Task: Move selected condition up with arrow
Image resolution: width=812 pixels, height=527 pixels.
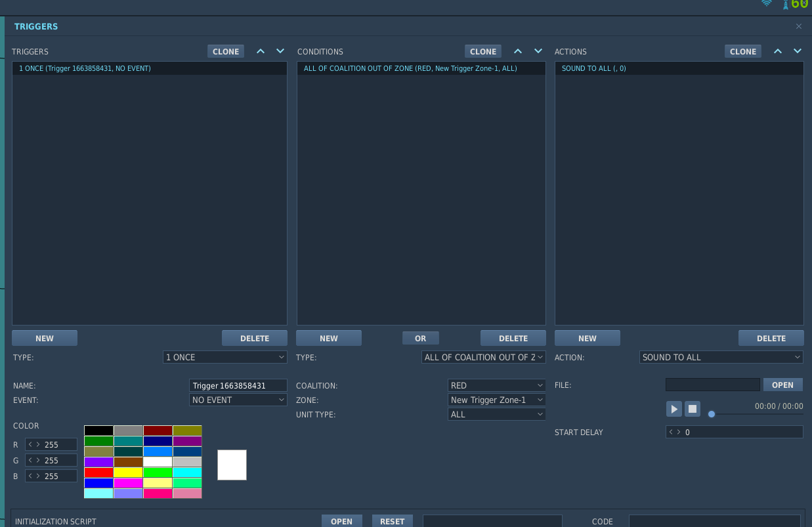Action: [518, 51]
